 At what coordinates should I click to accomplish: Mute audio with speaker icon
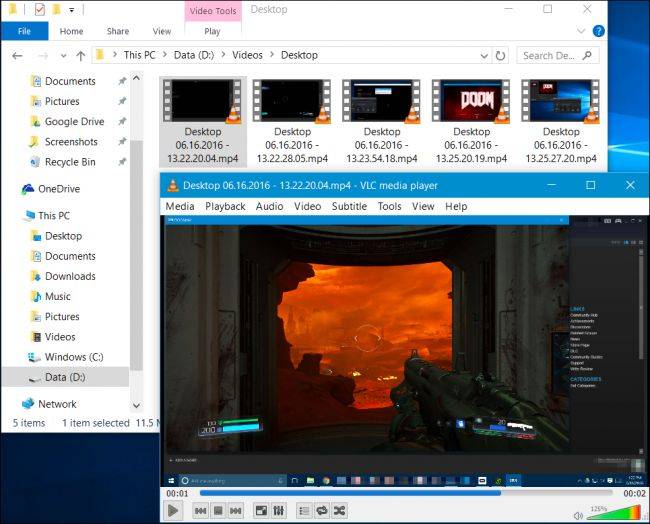(x=578, y=516)
